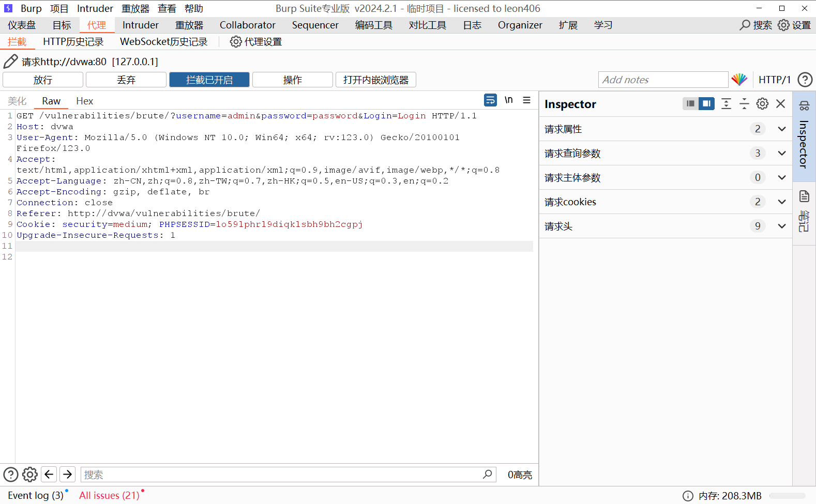Open the 帮助 menu
Image resolution: width=816 pixels, height=504 pixels.
(x=194, y=8)
